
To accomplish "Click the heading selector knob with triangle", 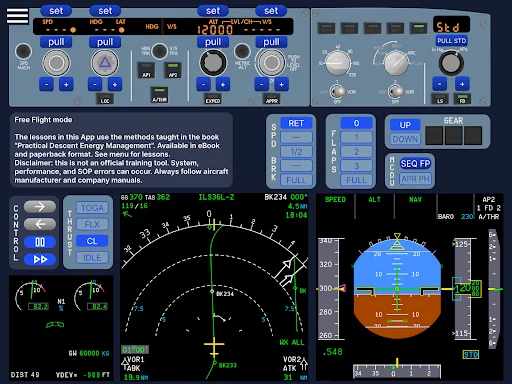I will point(105,63).
